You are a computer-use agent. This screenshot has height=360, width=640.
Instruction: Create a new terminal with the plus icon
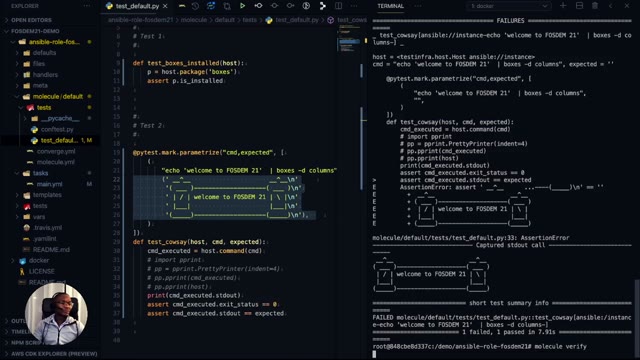pyautogui.click(x=563, y=6)
